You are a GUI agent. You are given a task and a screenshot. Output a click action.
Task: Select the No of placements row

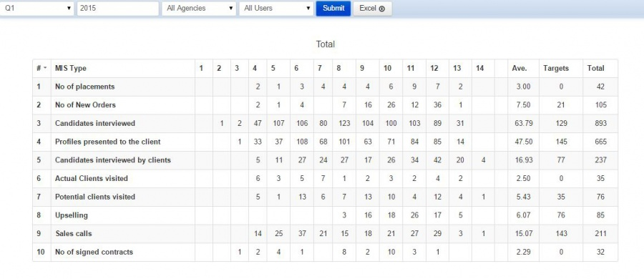coord(325,87)
